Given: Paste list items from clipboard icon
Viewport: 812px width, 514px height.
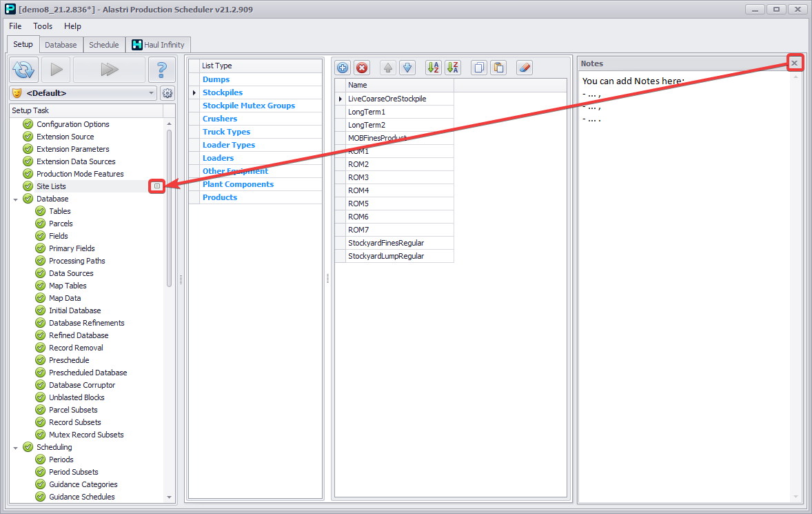Looking at the screenshot, I should [x=498, y=68].
